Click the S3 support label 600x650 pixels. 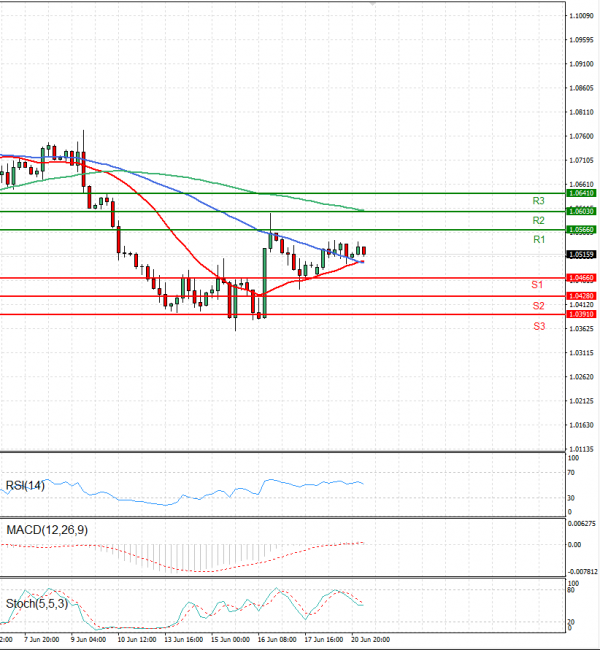(x=539, y=327)
